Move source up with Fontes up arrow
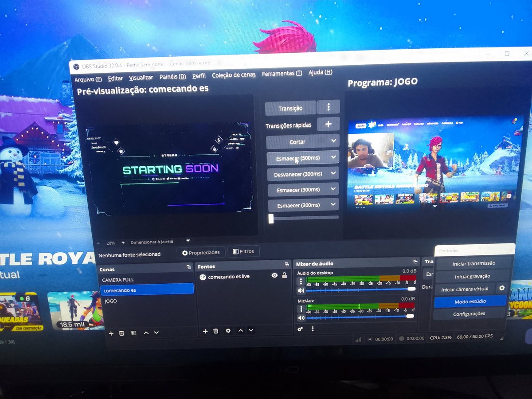 240,330
